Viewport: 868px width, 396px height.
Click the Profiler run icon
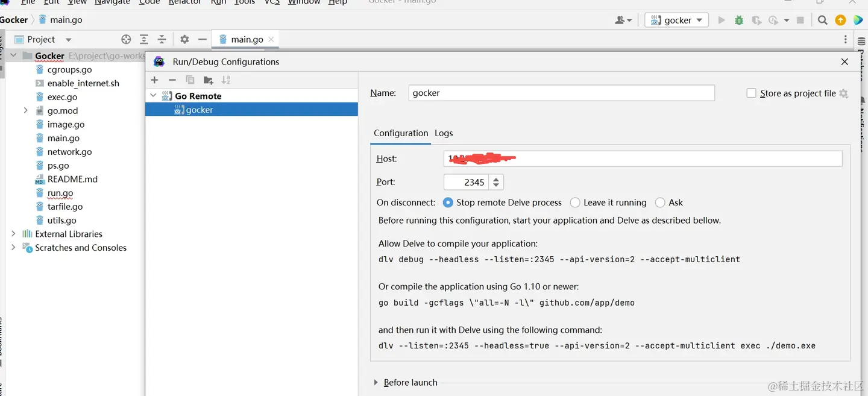pos(774,20)
